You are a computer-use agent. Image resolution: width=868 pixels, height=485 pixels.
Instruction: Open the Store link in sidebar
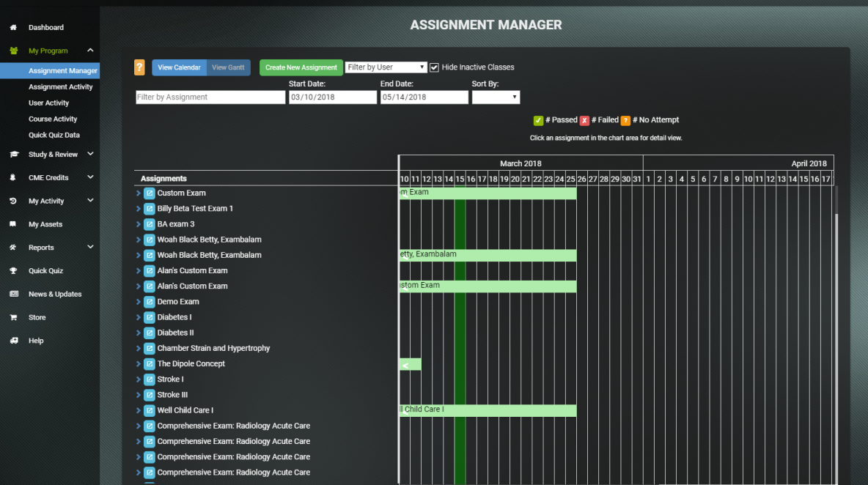37,317
